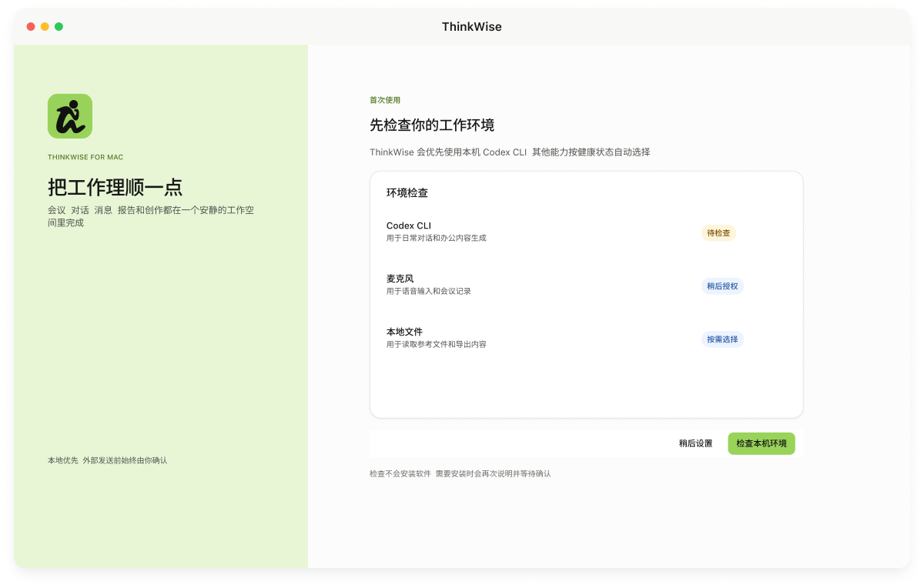Screen dimensions: 924x588
Task: Click the Codex CLI priority subtitle
Action: [510, 152]
